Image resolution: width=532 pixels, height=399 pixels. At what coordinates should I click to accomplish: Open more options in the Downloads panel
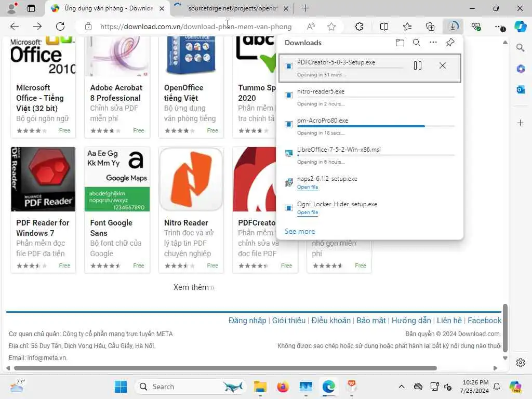tap(433, 43)
